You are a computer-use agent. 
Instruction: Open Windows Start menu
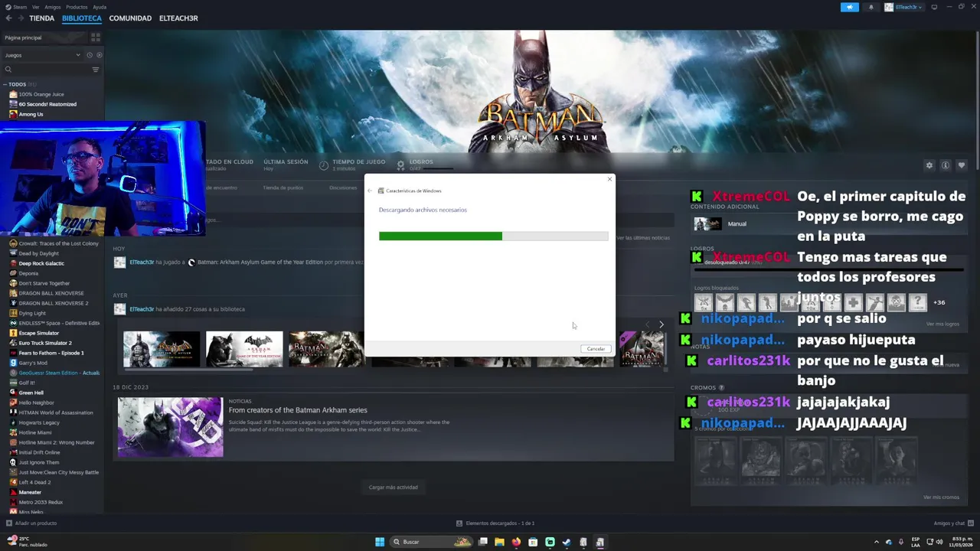(380, 542)
